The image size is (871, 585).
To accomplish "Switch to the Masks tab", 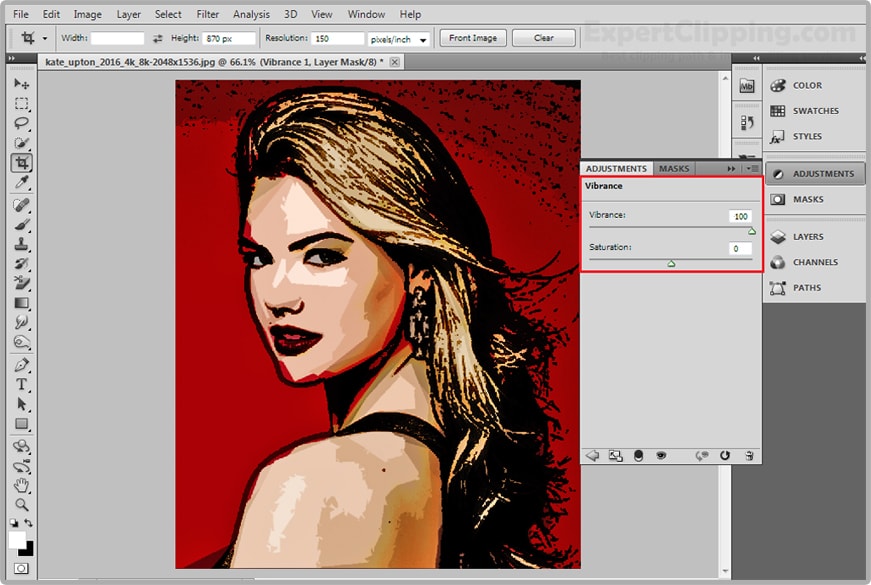I will [674, 169].
